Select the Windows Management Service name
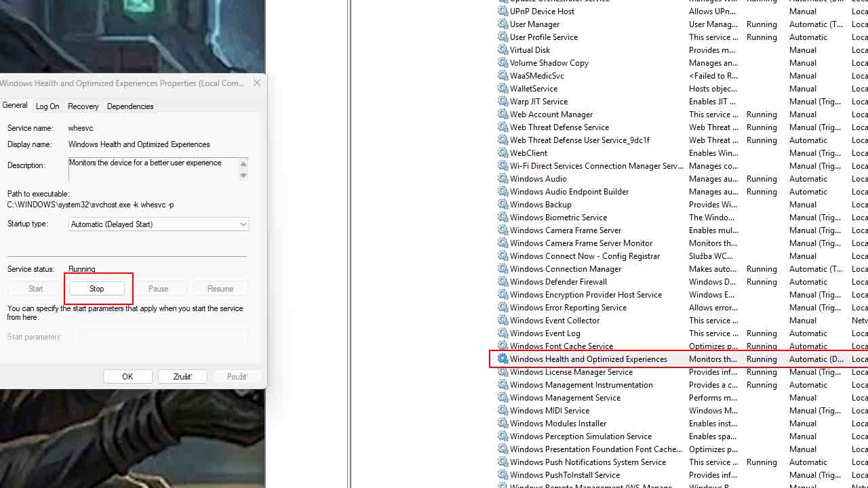Viewport: 868px width, 488px height. [x=566, y=398]
